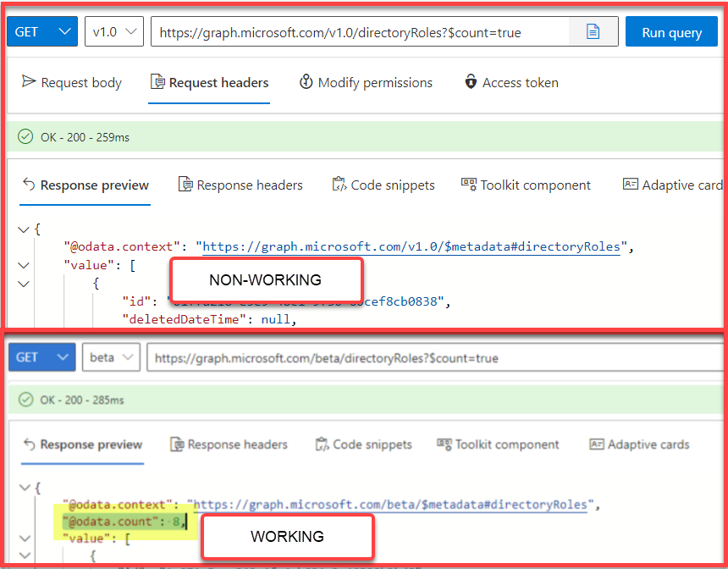Screen dimensions: 728x569
Task: Open Toolkit component tab in v1.0 panel
Action: click(526, 185)
